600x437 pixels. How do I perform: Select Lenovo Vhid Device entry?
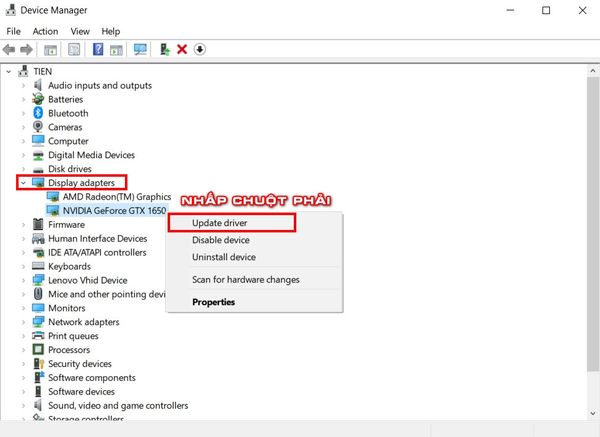(x=88, y=280)
